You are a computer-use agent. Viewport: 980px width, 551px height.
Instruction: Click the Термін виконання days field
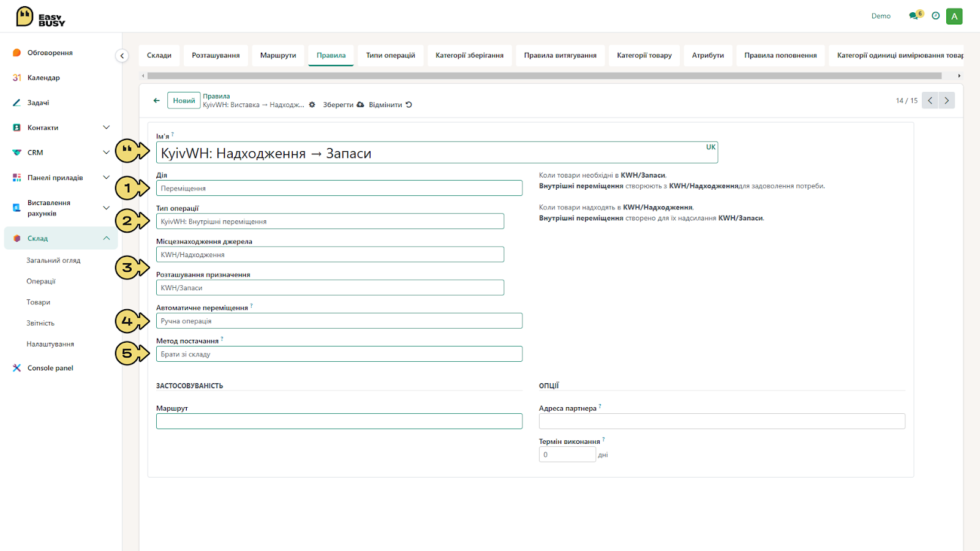[567, 454]
